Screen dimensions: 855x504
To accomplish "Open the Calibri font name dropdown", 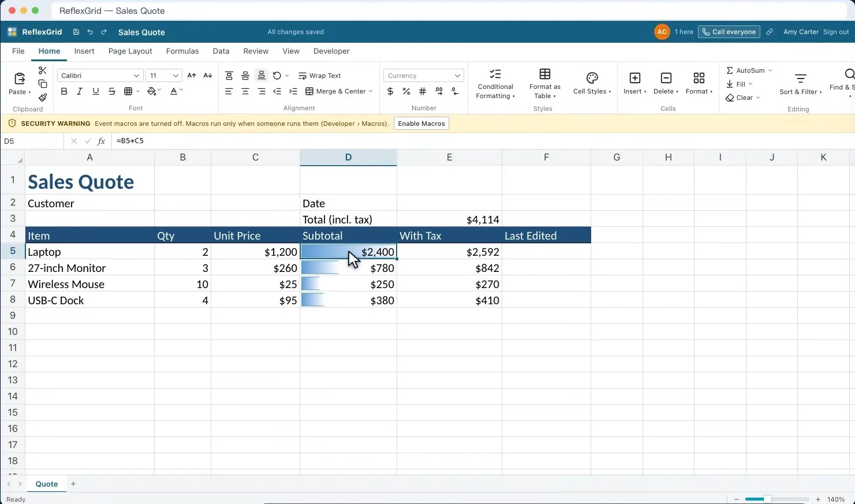I will 100,76.
